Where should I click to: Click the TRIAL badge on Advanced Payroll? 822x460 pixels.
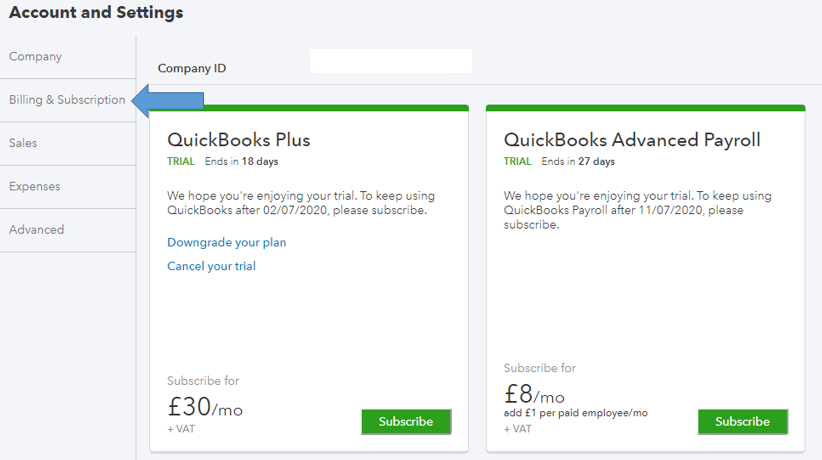point(518,161)
